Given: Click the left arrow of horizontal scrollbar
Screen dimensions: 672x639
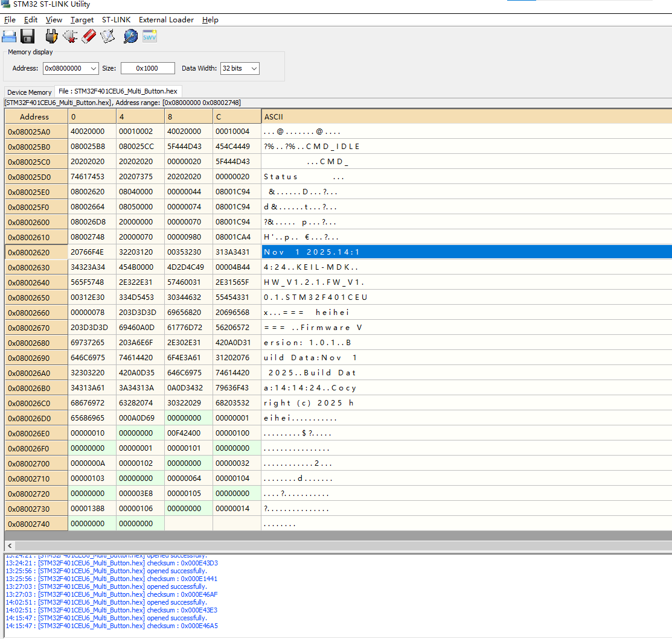Looking at the screenshot, I should [x=10, y=545].
